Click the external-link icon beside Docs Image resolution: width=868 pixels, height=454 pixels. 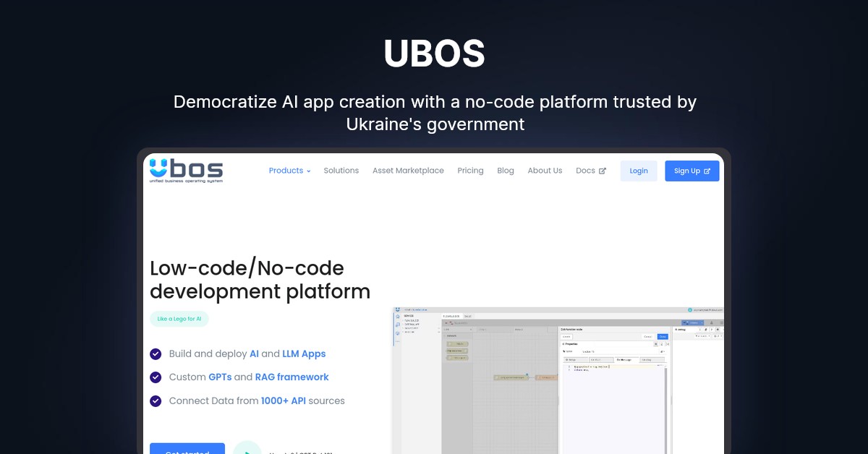tap(603, 171)
